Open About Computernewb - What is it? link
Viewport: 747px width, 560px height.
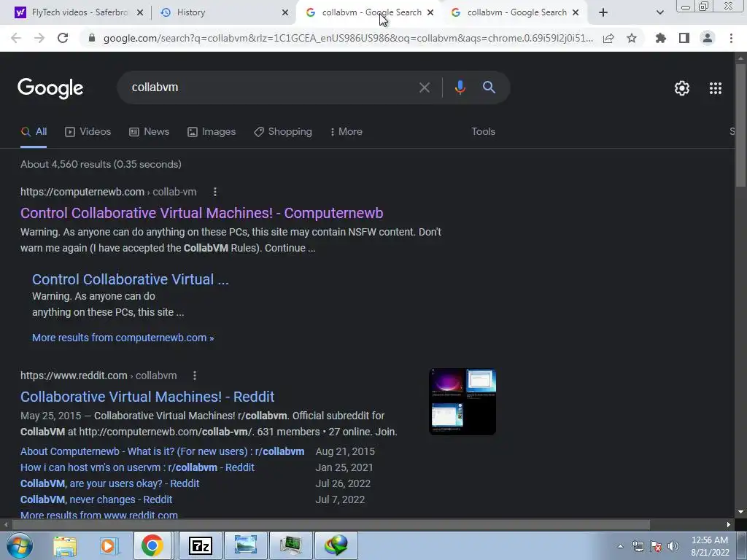(162, 451)
